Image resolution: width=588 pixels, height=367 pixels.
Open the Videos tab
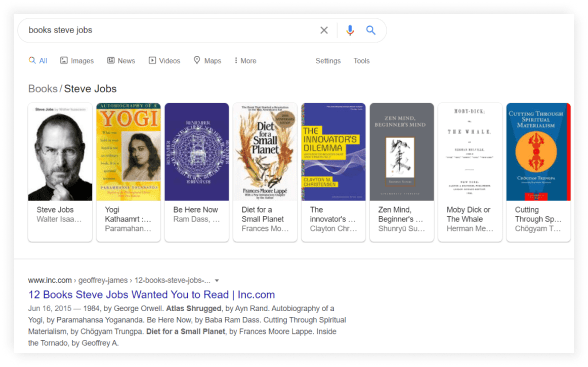click(x=164, y=61)
